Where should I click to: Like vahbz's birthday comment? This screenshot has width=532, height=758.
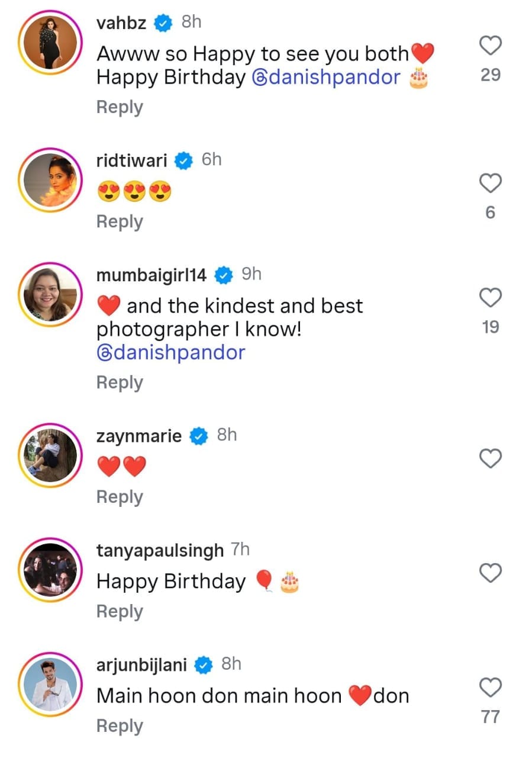click(x=490, y=46)
